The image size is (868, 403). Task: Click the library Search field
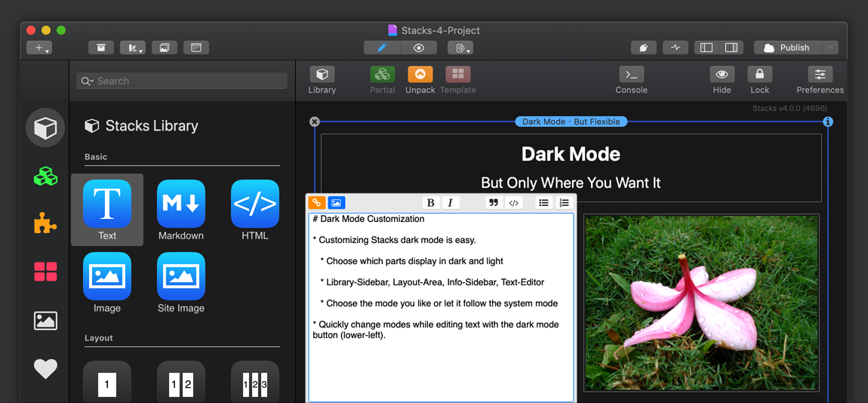coord(189,81)
